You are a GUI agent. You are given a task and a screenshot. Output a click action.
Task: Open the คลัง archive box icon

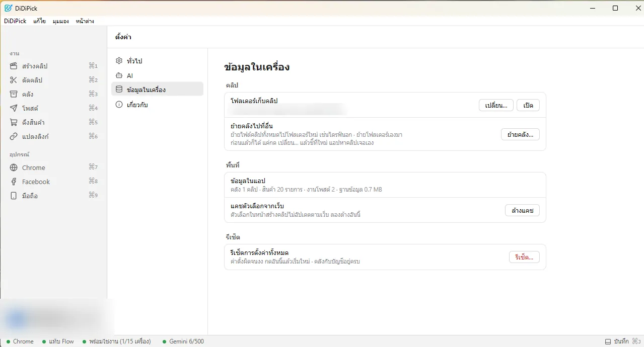[x=14, y=94]
